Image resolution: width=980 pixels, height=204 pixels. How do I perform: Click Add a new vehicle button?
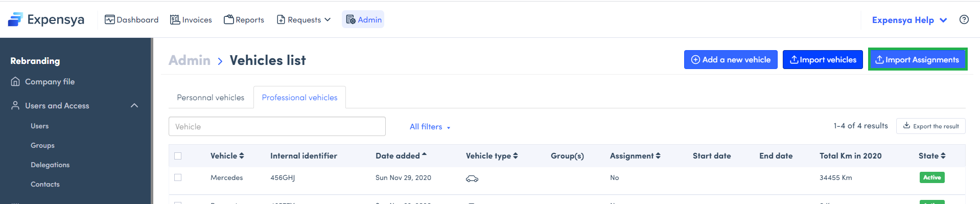click(x=731, y=60)
